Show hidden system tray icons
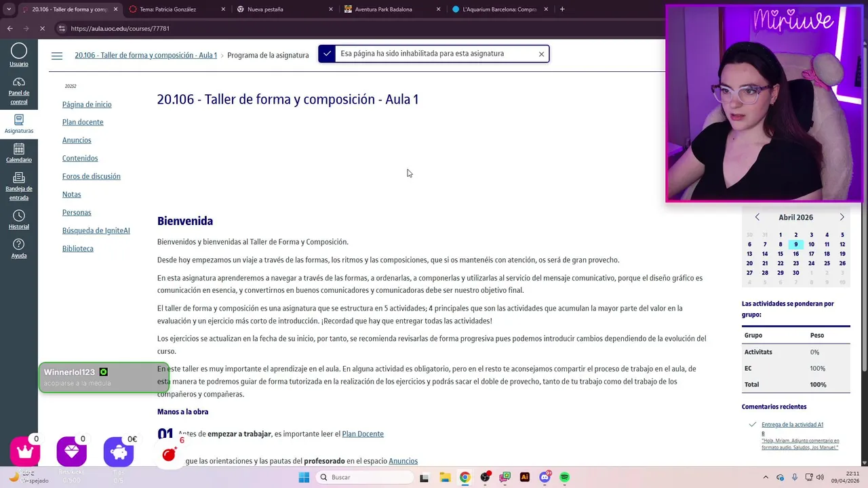The image size is (868, 488). (766, 477)
